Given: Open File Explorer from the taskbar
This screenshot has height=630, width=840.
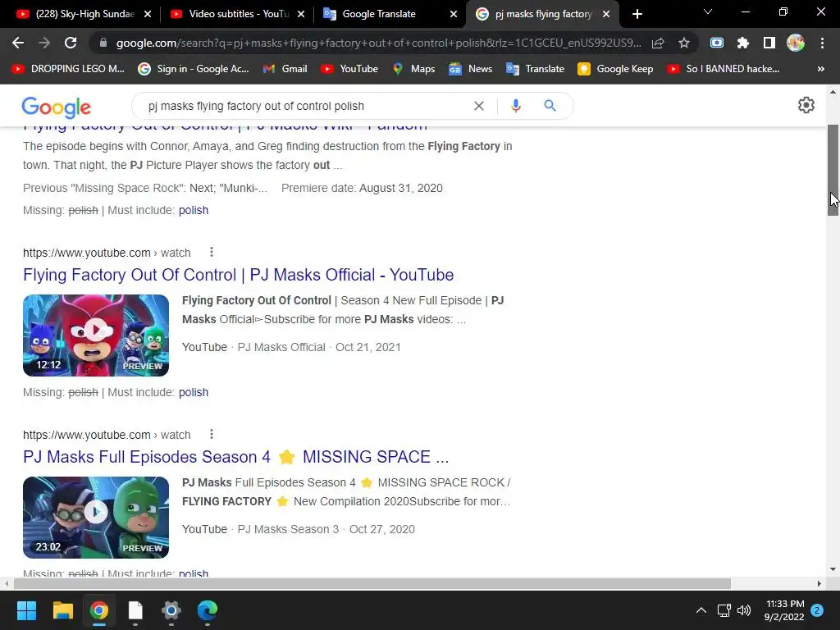Looking at the screenshot, I should coord(62,610).
